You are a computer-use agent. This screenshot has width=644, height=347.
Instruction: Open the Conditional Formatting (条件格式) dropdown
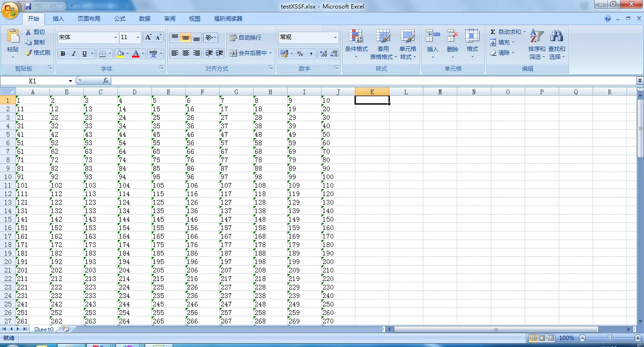pyautogui.click(x=356, y=45)
